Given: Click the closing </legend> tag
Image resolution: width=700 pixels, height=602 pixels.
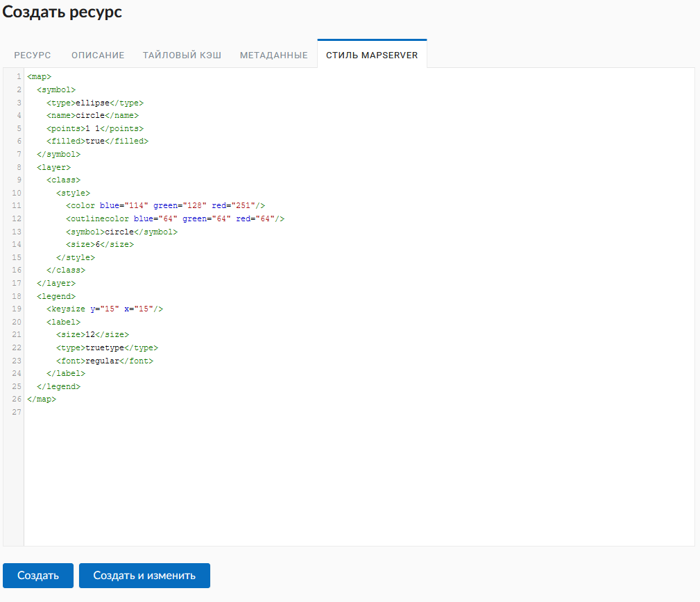Looking at the screenshot, I should pos(58,386).
